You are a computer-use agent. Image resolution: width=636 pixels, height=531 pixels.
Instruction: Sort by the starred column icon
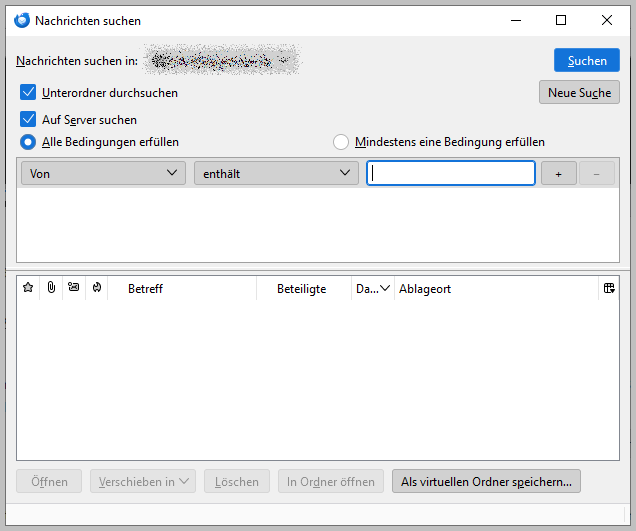[28, 288]
